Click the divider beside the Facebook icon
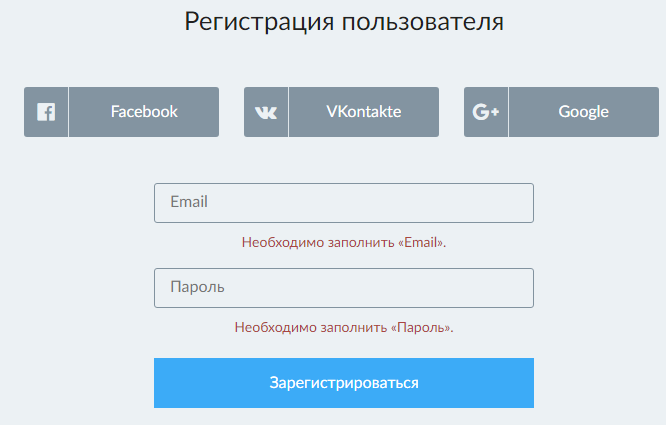The image size is (666, 425). [68, 112]
